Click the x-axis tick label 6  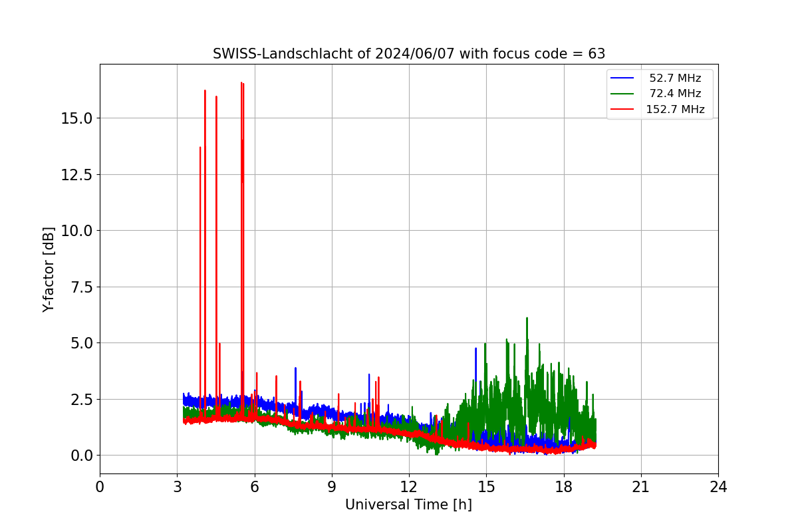[254, 487]
